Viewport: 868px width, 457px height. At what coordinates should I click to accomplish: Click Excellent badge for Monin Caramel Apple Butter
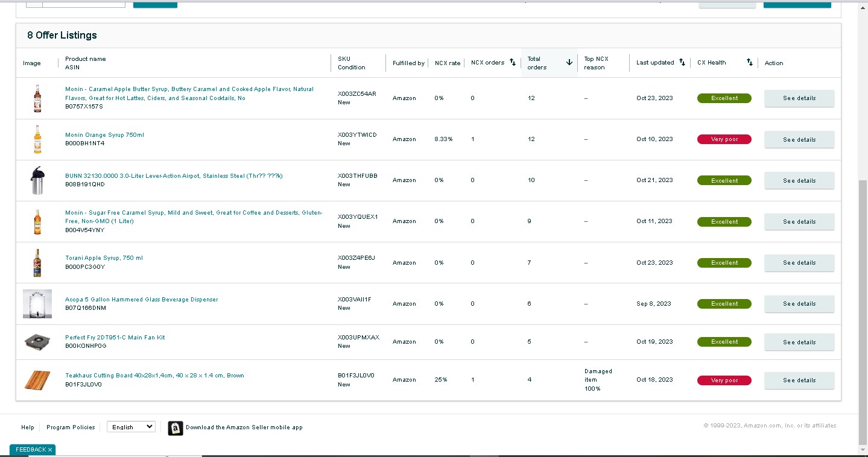(724, 98)
